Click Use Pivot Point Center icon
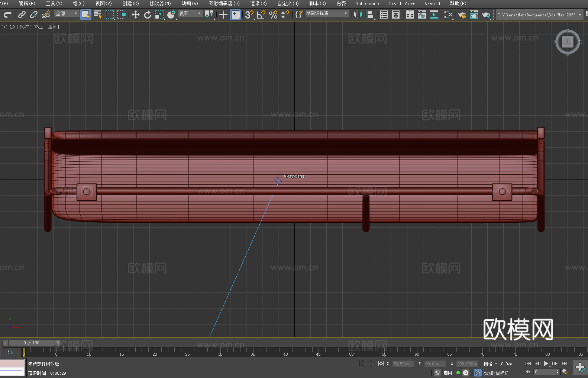Viewport: 588px width, 378px height. [209, 14]
